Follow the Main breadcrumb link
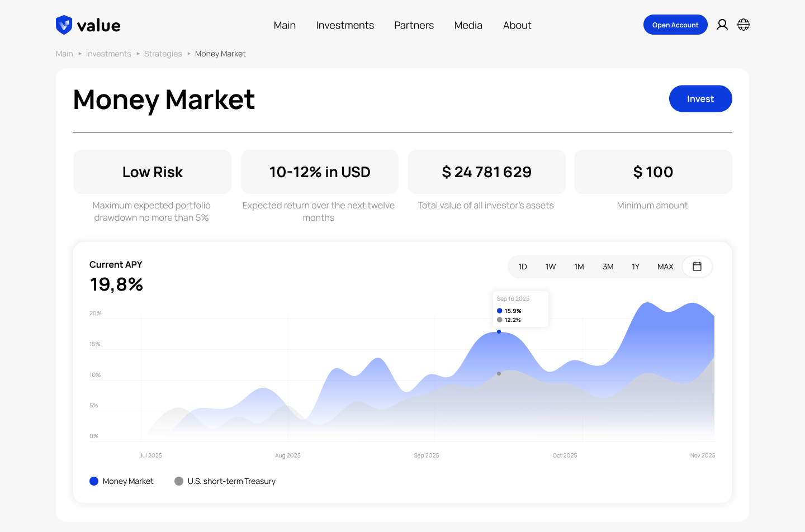The height and width of the screenshot is (532, 805). pyautogui.click(x=64, y=53)
